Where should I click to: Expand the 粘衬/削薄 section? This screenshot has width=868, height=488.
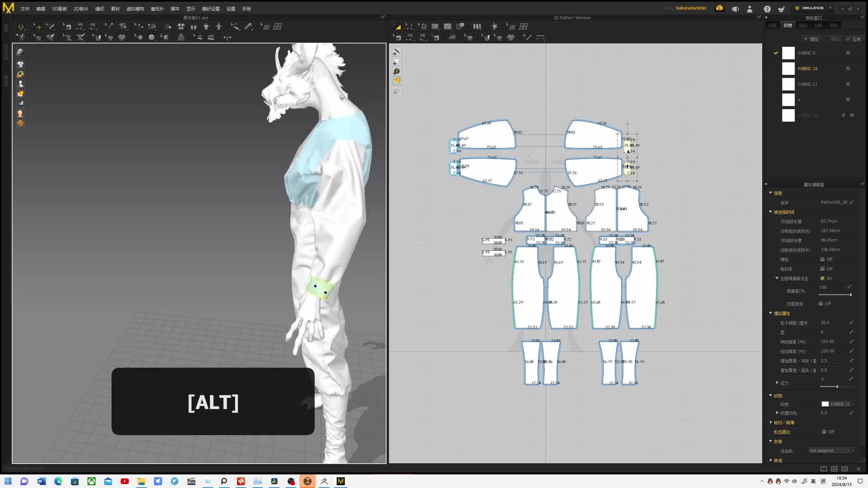coord(771,422)
